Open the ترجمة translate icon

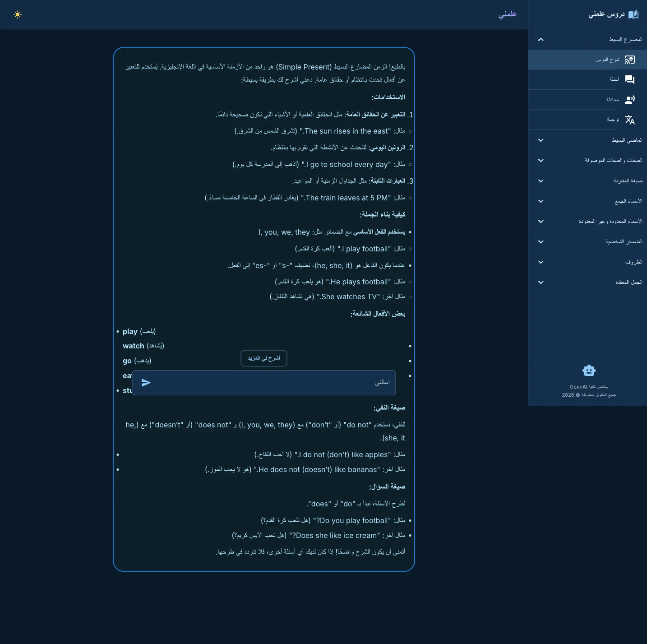click(x=630, y=120)
